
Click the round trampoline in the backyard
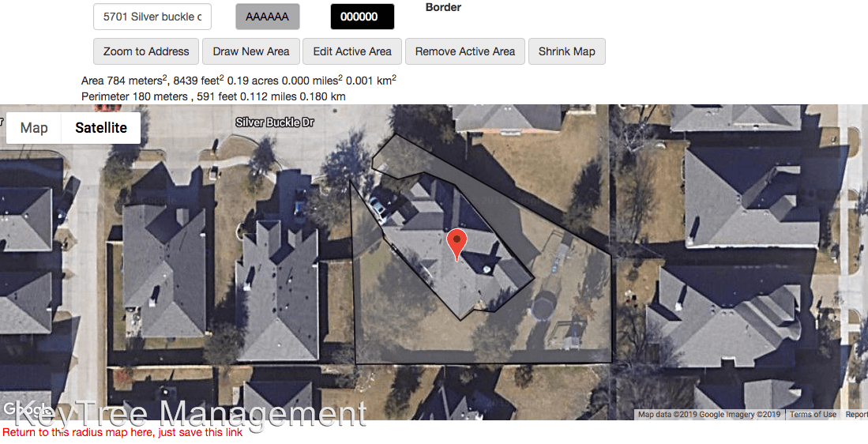[546, 307]
